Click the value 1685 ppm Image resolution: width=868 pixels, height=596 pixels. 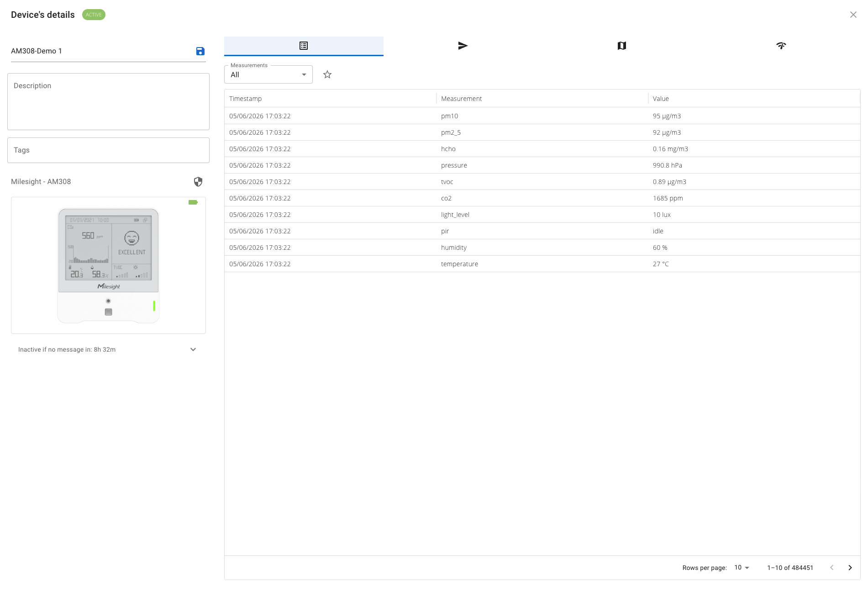coord(668,198)
